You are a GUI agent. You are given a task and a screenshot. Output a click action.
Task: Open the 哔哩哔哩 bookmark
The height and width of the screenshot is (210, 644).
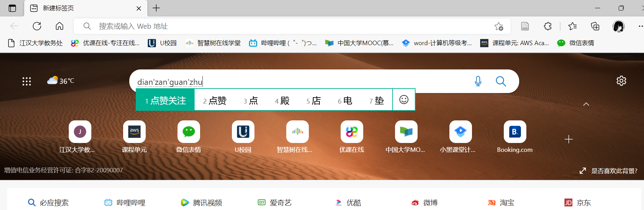[283, 43]
